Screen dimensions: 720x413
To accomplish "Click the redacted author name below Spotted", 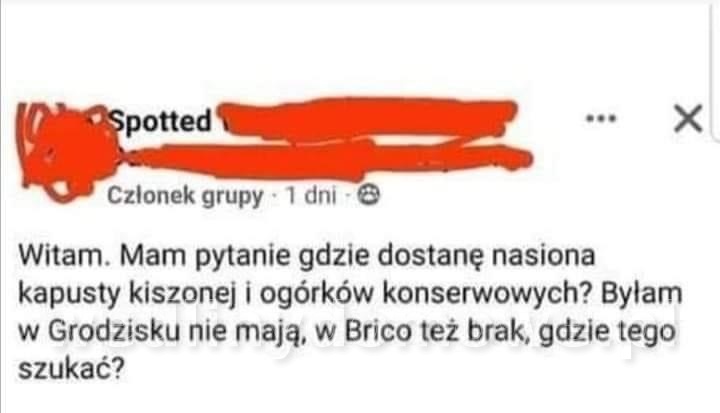I will click(326, 159).
